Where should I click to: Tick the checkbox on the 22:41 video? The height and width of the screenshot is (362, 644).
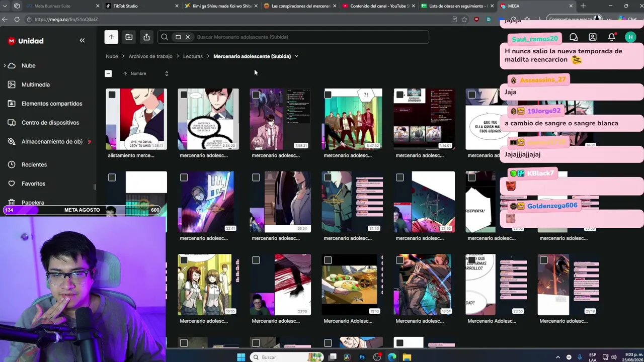pyautogui.click(x=184, y=177)
